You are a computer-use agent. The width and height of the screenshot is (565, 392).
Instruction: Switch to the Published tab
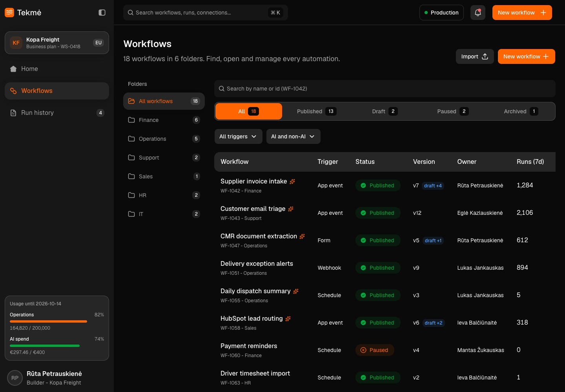(317, 111)
